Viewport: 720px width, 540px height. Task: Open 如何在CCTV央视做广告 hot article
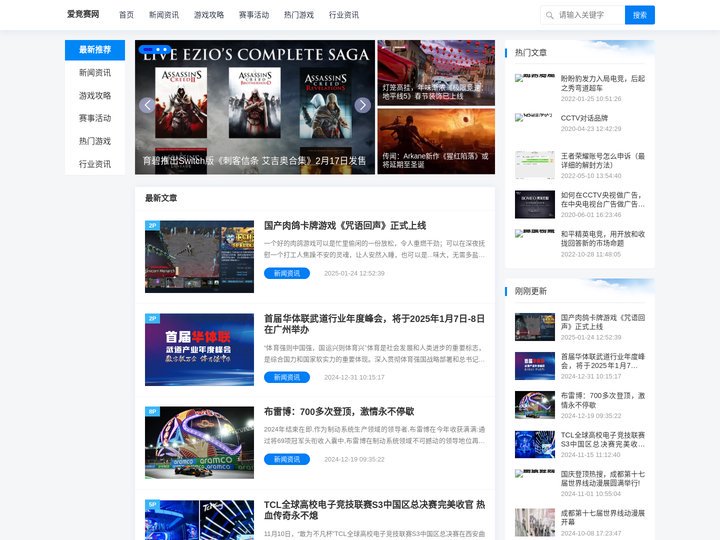(x=602, y=199)
